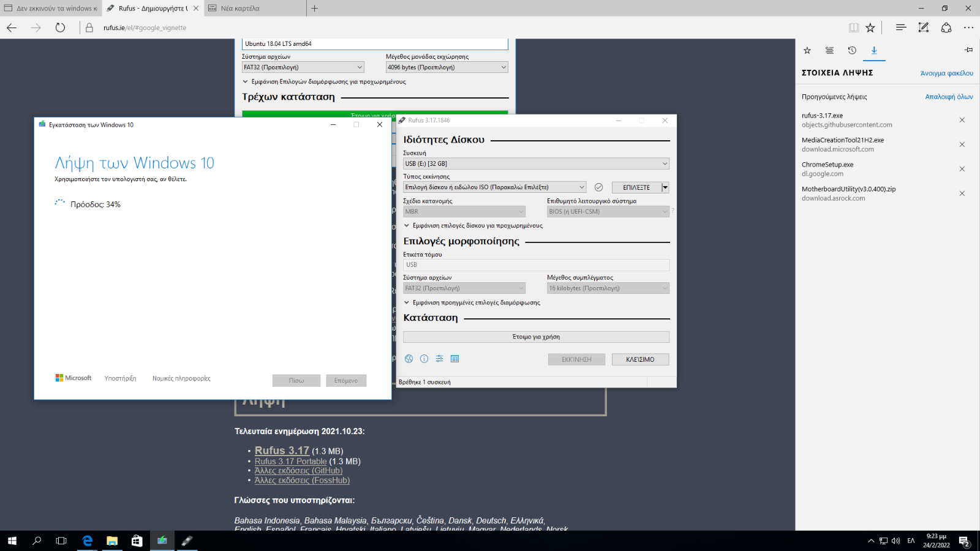This screenshot has height=551, width=980.
Task: Click 'Απαλοιφή όλων' in downloads pane
Action: coord(949,97)
